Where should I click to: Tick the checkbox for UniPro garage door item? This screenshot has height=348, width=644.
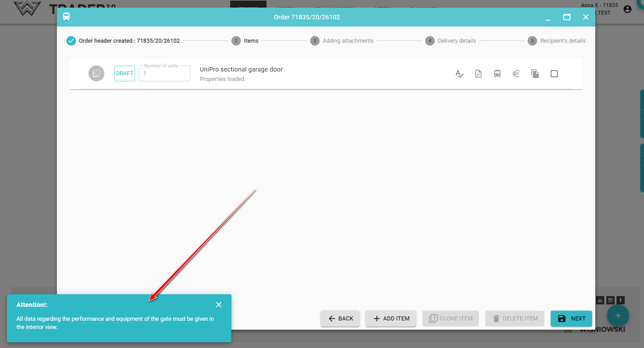(x=554, y=74)
